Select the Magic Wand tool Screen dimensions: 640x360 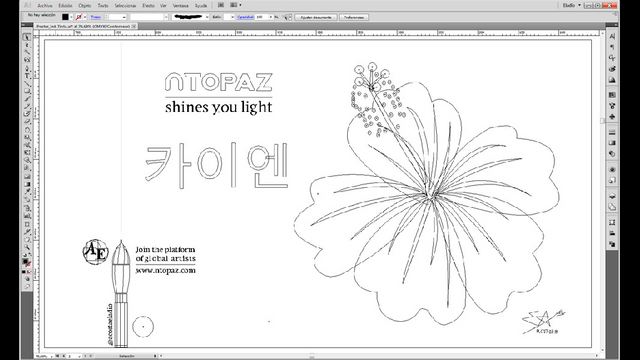pyautogui.click(x=27, y=53)
